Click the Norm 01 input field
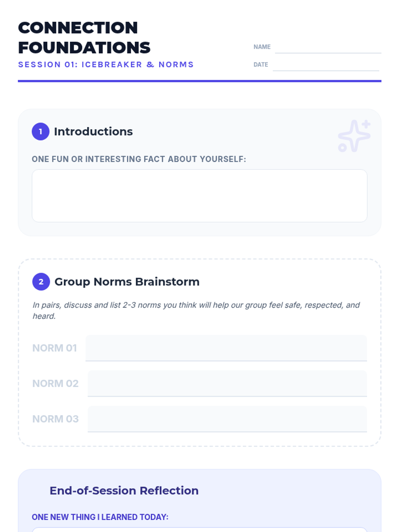 click(x=226, y=348)
